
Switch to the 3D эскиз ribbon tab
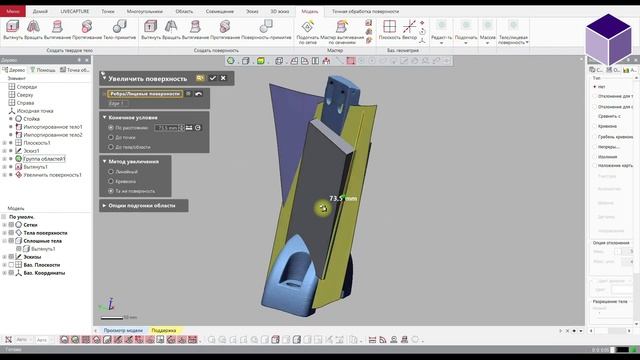280,11
